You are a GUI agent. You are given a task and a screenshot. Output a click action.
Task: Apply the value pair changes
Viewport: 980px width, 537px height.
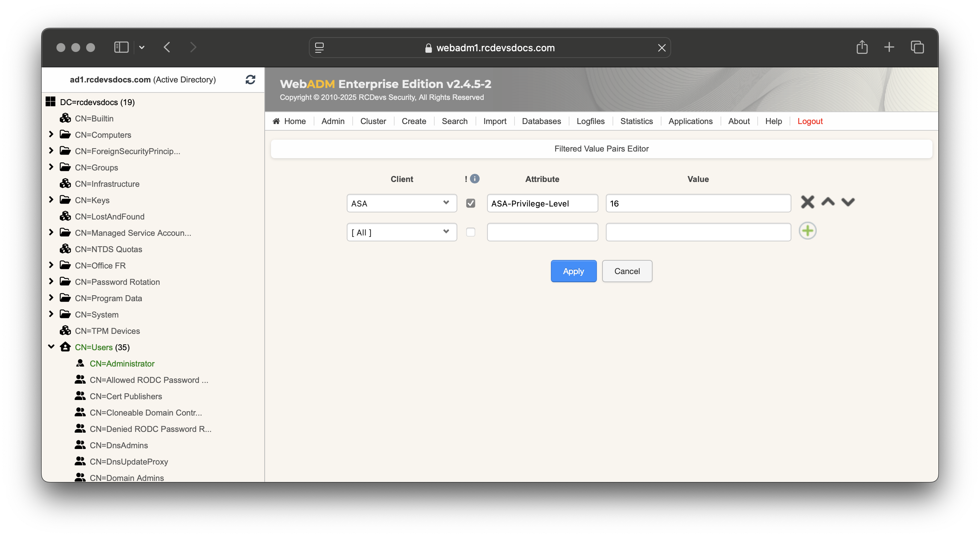(x=573, y=271)
